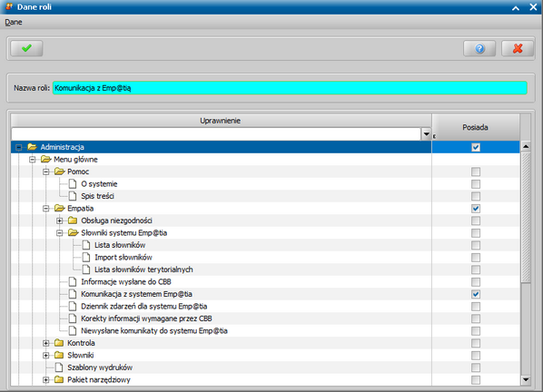The image size is (543, 392).
Task: Click the Korekty informacji document icon
Action: tap(73, 318)
